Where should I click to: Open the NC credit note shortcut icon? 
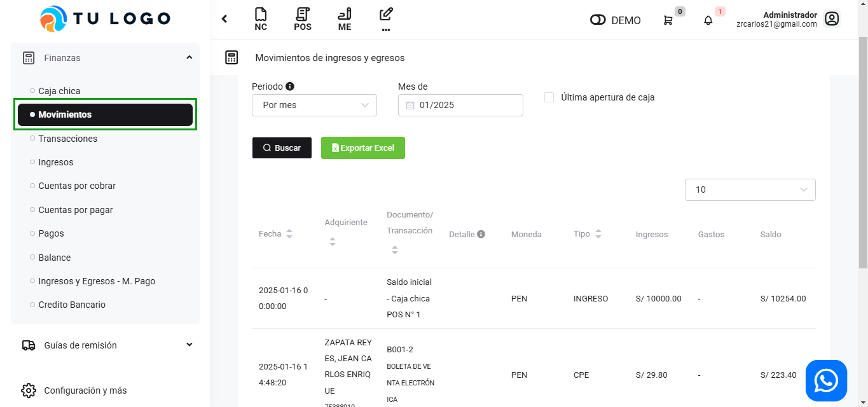click(260, 18)
